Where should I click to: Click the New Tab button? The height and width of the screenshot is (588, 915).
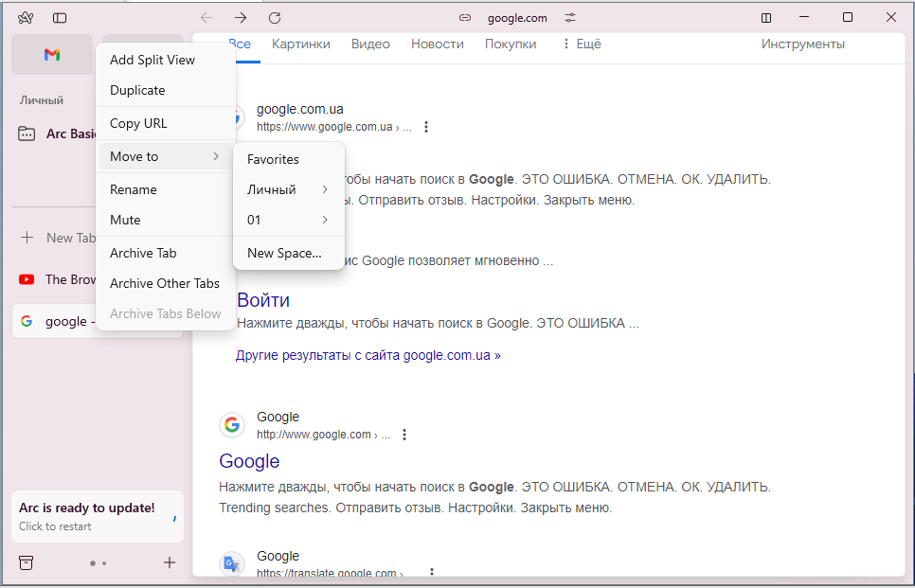(59, 238)
